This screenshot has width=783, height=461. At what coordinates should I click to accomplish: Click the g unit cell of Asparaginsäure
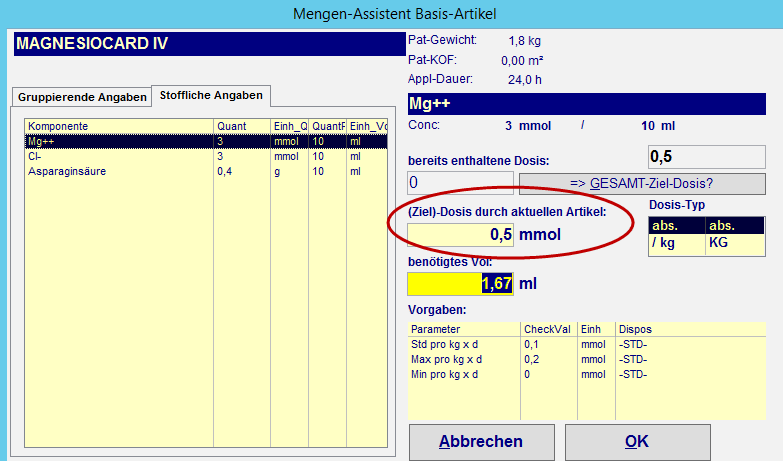click(290, 171)
